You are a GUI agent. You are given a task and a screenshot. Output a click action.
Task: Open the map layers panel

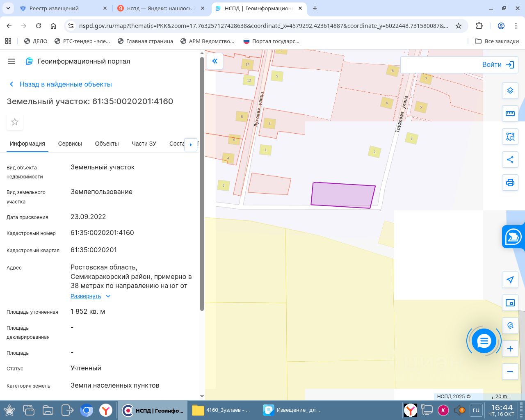coord(510,91)
